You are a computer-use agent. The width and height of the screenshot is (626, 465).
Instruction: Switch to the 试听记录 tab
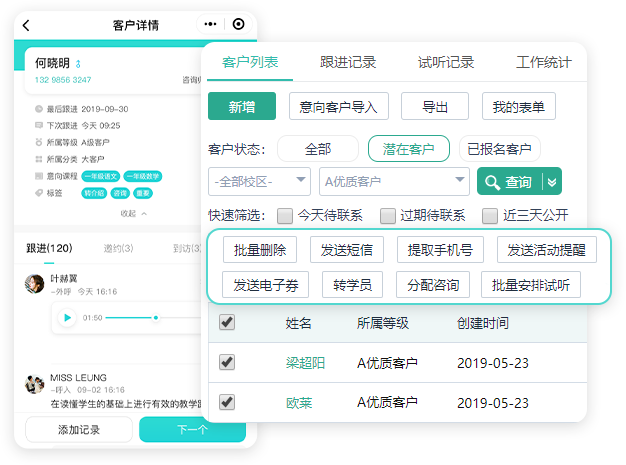445,62
